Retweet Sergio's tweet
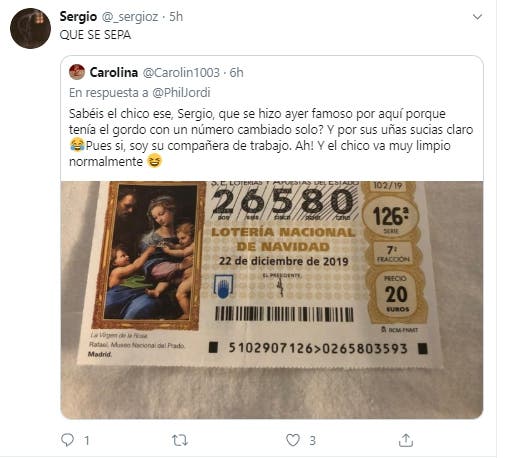Screen dimensions: 506x458 180,440
